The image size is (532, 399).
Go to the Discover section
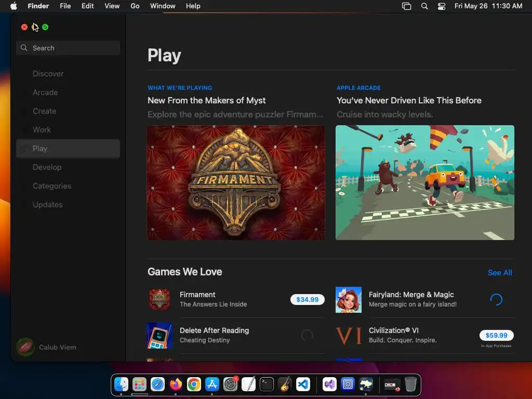click(x=68, y=74)
